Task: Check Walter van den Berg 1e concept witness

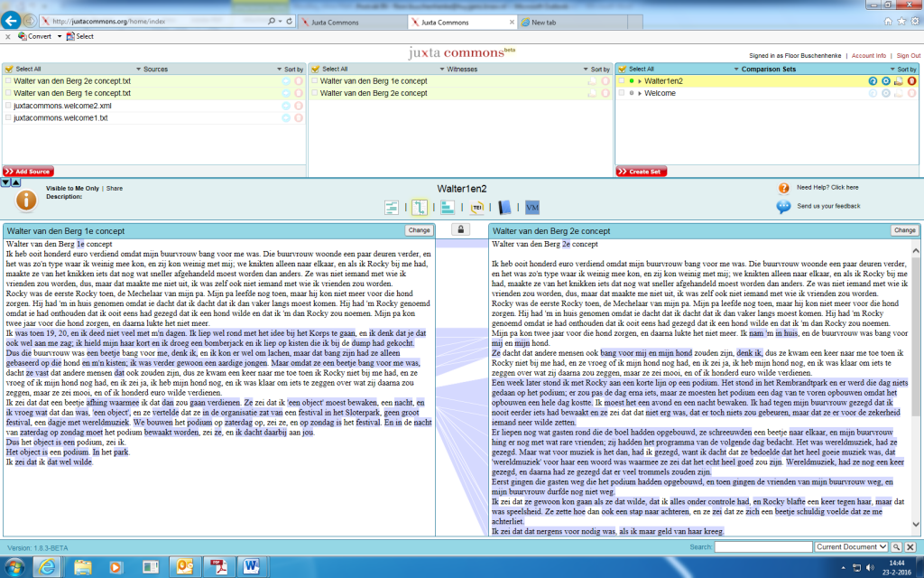Action: [314, 81]
